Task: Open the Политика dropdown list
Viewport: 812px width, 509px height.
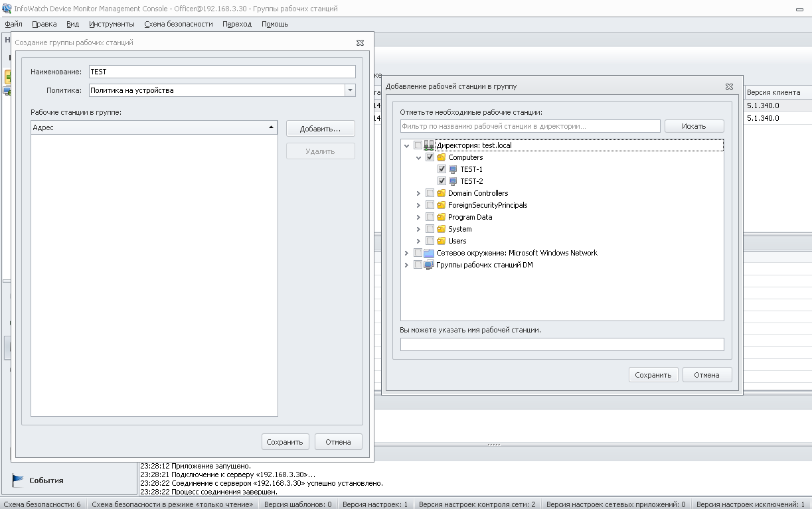Action: coord(350,90)
